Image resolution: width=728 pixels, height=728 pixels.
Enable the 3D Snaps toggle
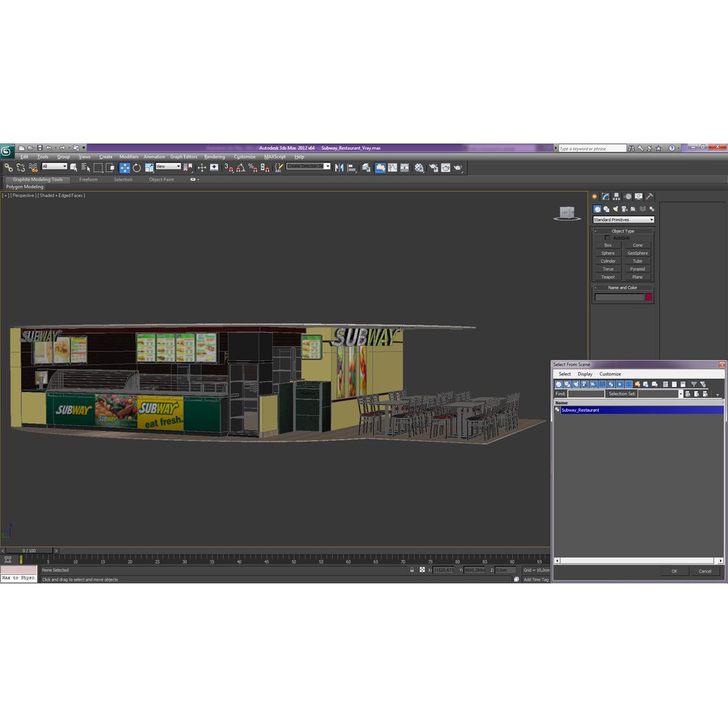click(229, 168)
